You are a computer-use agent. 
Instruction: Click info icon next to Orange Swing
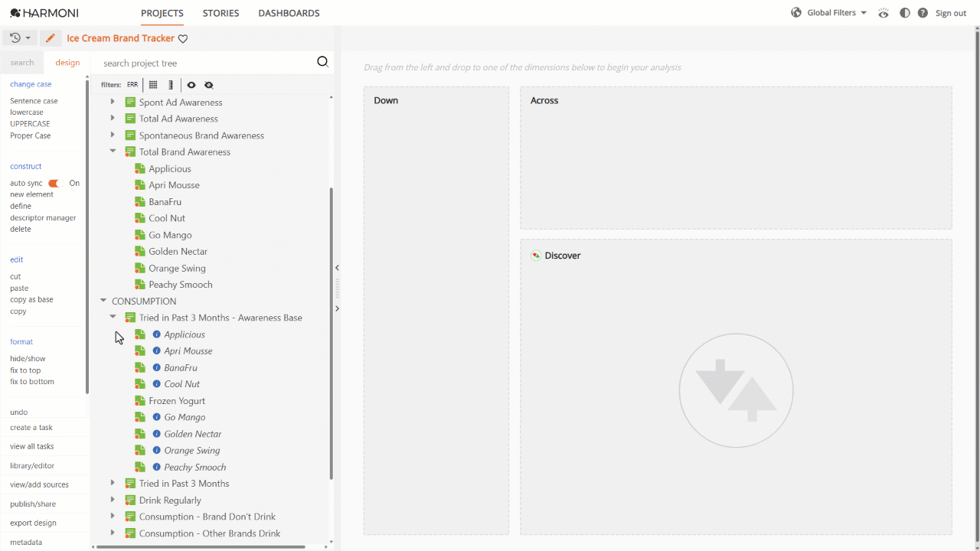click(157, 450)
